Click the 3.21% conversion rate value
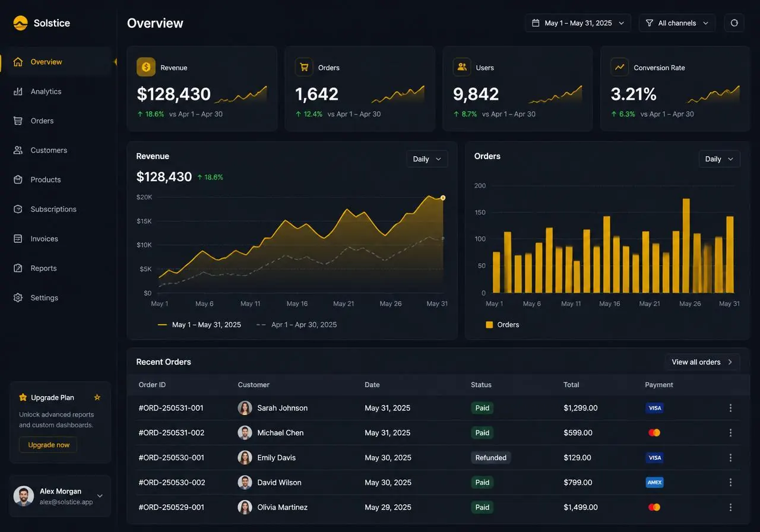Viewport: 760px width, 532px height. (x=634, y=94)
